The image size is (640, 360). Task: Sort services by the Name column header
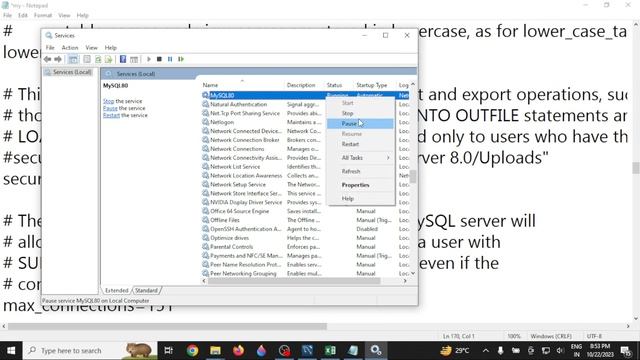242,85
